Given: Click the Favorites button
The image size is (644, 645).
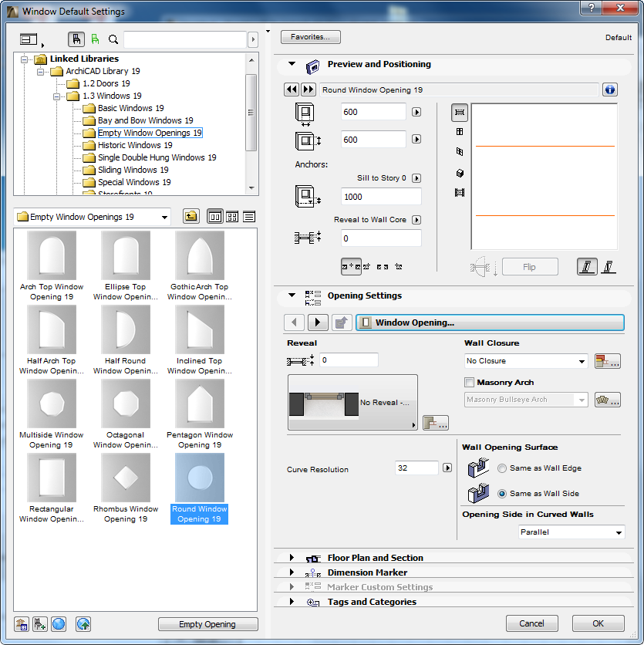Looking at the screenshot, I should [311, 37].
